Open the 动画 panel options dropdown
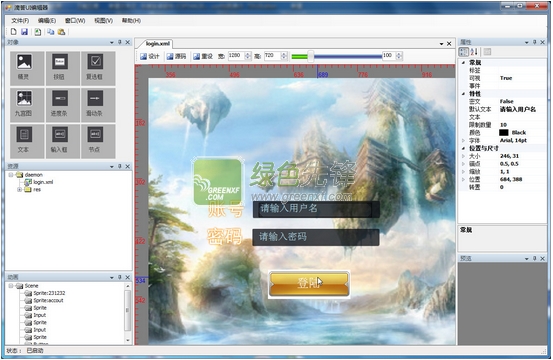This screenshot has width=553, height=360. pyautogui.click(x=112, y=277)
